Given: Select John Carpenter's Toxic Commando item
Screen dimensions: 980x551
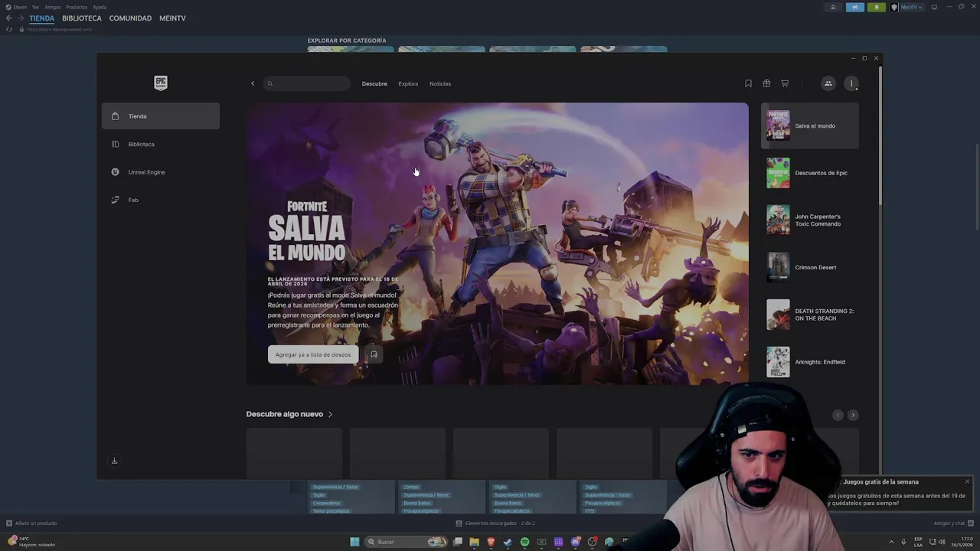Looking at the screenshot, I should (810, 220).
